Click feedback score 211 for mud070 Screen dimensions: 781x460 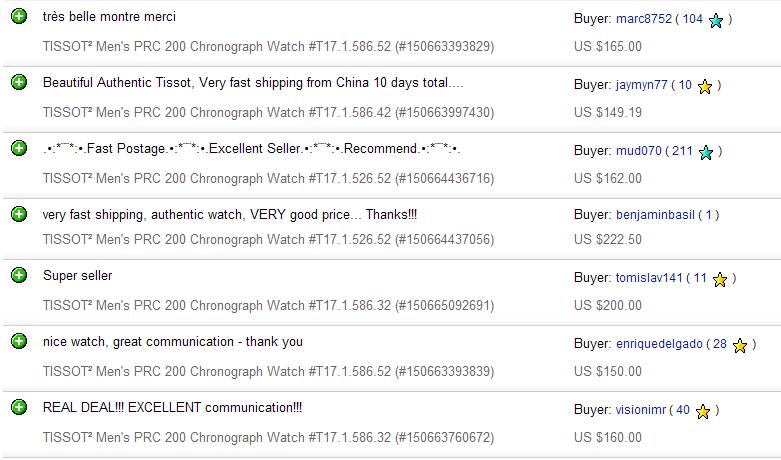(x=683, y=152)
